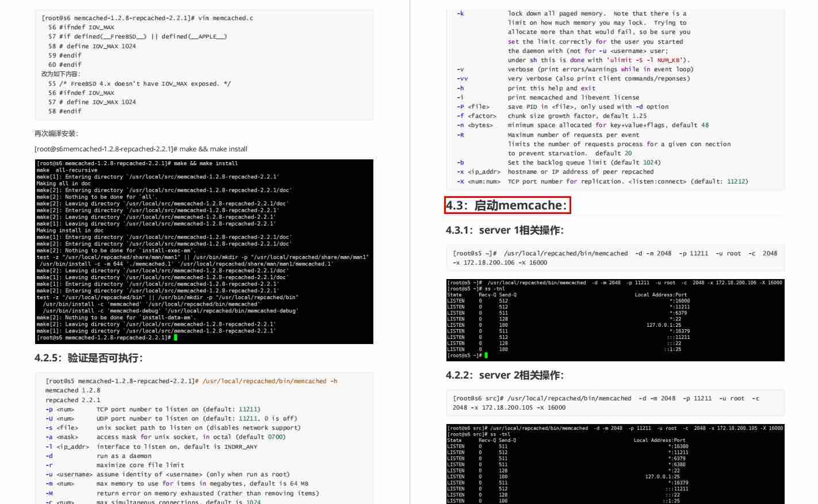818x504 pixels.
Task: Select the heading "4.2.5：验证是否可执行"
Action: pos(89,358)
